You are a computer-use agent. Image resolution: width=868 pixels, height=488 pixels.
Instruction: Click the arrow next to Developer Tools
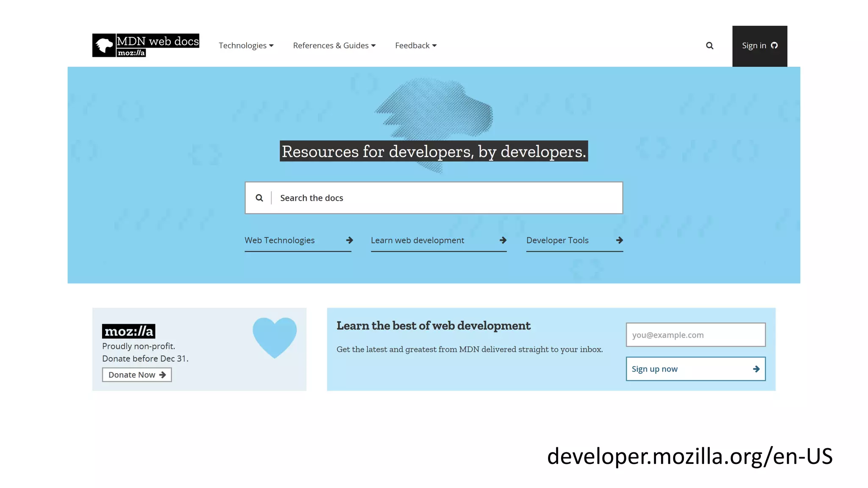(619, 240)
